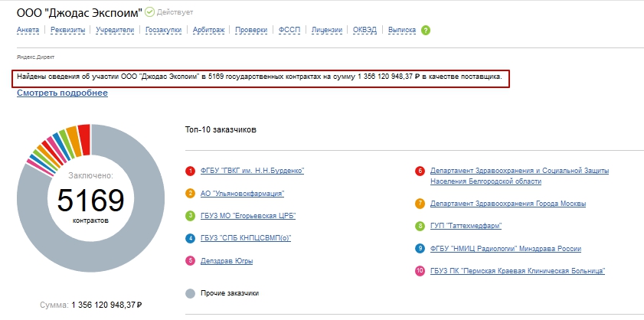Click the Сумма total below the chart

(91, 305)
